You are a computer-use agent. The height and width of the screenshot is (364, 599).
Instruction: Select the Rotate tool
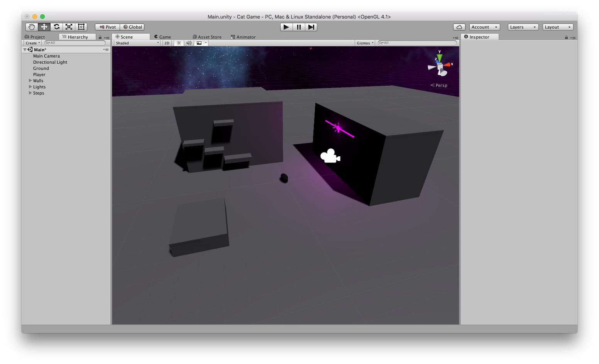(56, 27)
